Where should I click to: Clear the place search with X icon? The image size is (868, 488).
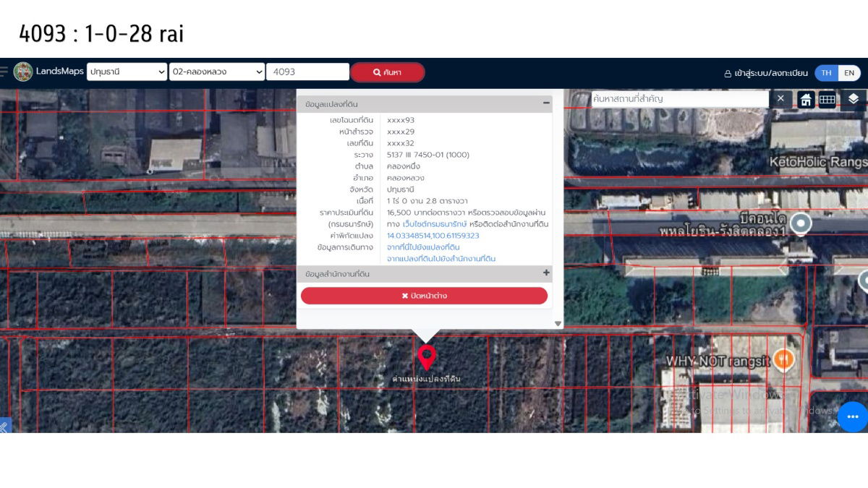point(780,98)
